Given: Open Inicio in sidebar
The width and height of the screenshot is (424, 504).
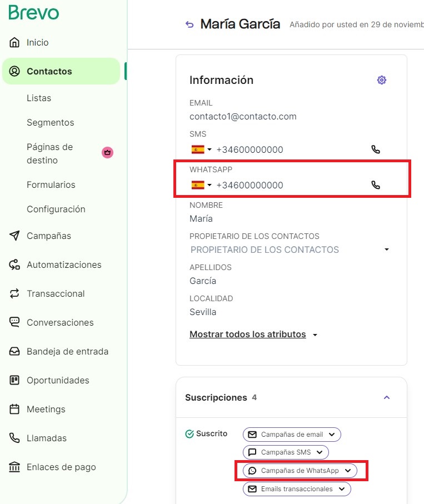Looking at the screenshot, I should pyautogui.click(x=38, y=42).
